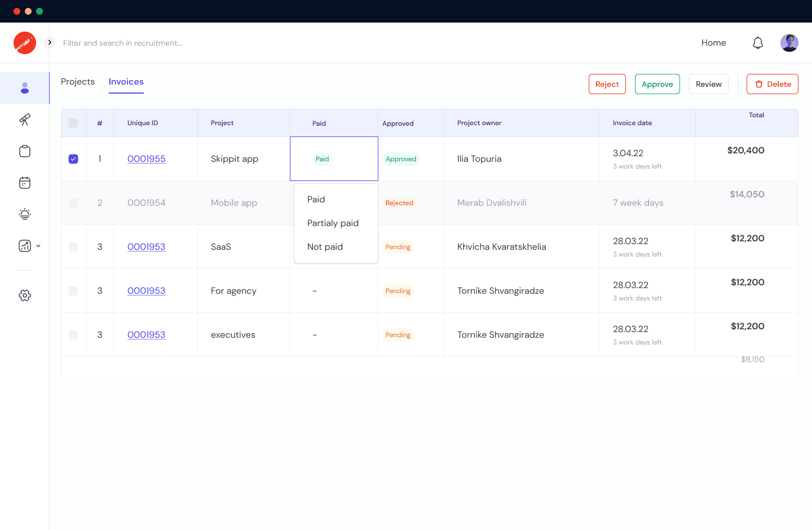
Task: Click the red app logo
Action: click(24, 42)
